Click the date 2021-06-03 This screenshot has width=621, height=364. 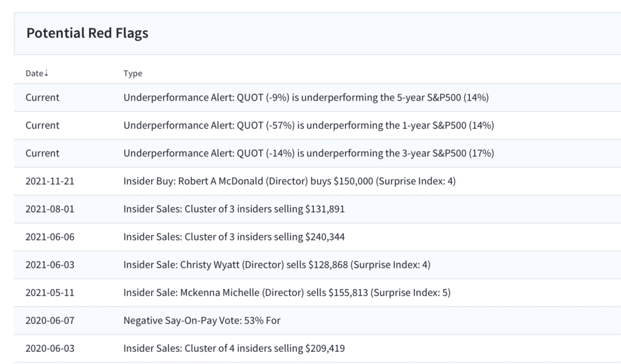(50, 265)
